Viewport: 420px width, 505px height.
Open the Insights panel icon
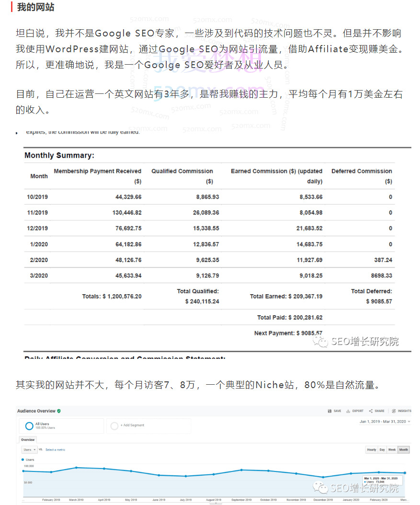click(x=394, y=411)
